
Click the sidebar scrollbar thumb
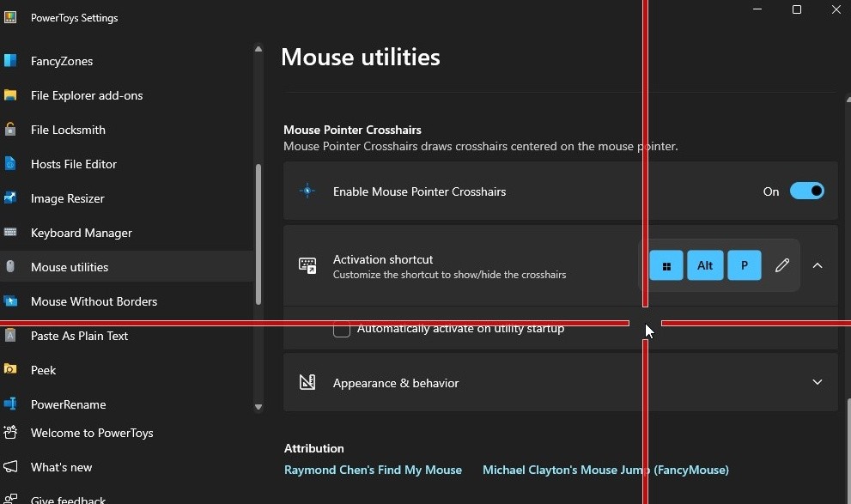click(x=258, y=234)
